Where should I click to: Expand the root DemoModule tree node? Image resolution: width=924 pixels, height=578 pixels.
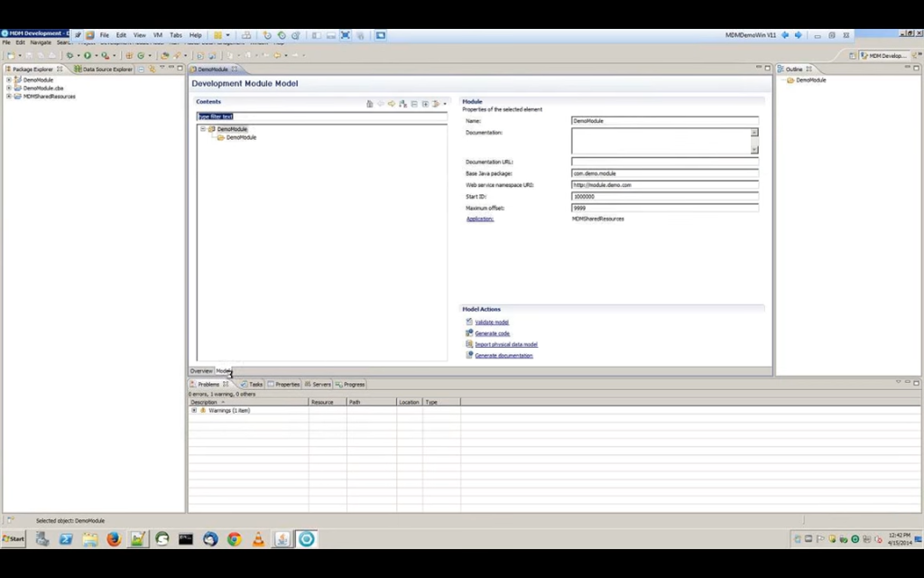click(x=202, y=128)
